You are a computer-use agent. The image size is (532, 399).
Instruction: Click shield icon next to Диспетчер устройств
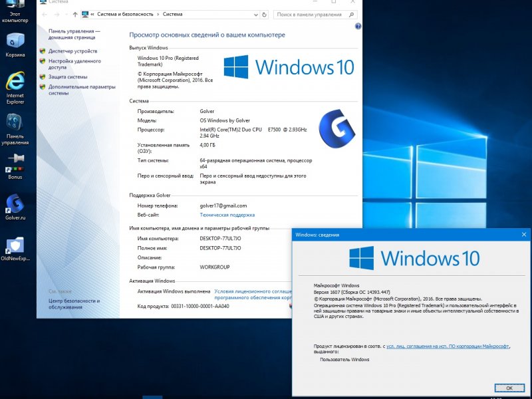pos(43,51)
